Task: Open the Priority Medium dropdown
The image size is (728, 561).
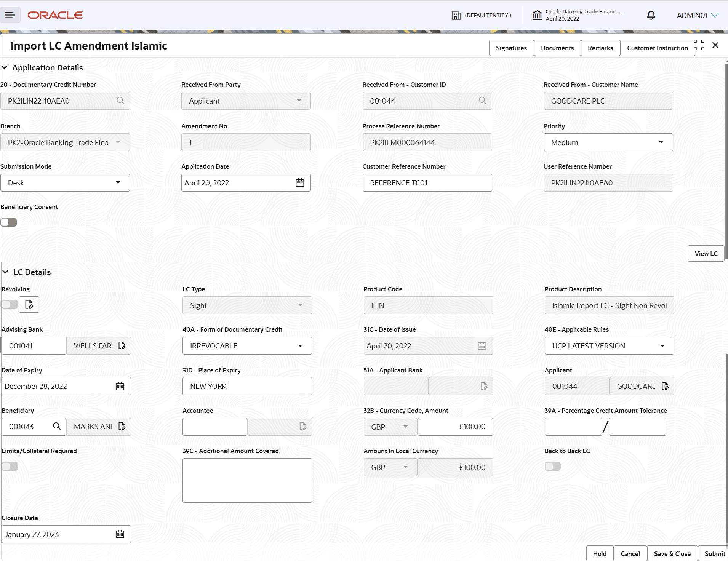Action: point(608,142)
